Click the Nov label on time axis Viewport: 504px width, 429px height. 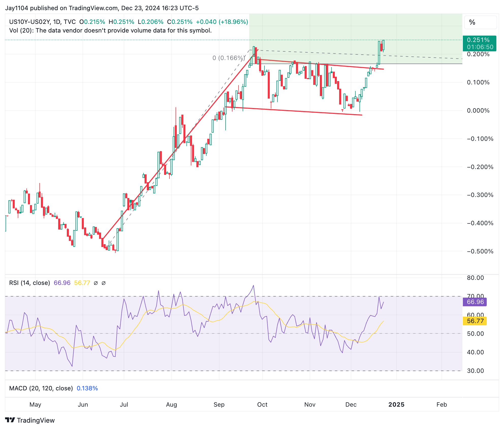pos(310,405)
